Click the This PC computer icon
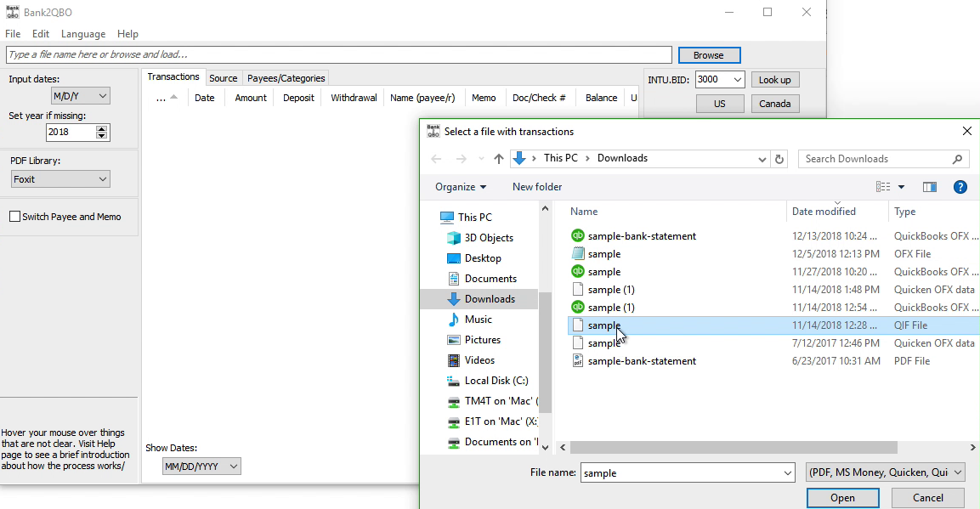 [x=447, y=218]
